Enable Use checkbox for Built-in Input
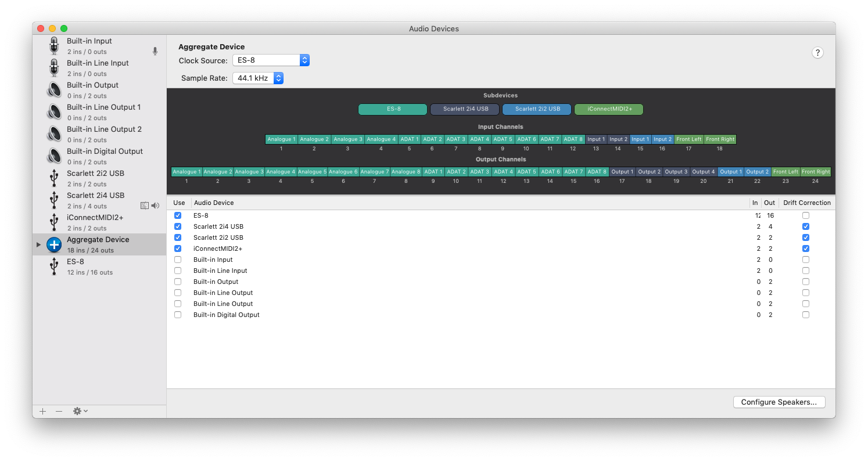 coord(178,260)
